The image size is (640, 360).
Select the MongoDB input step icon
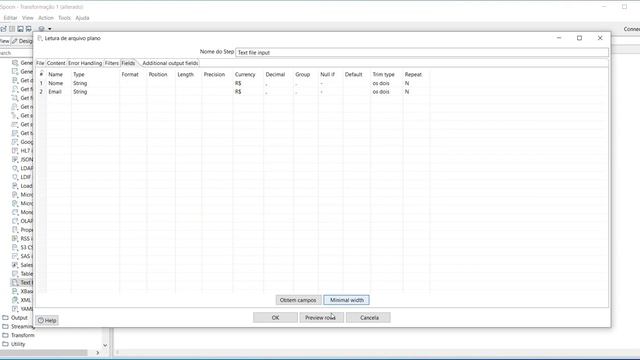[15, 212]
